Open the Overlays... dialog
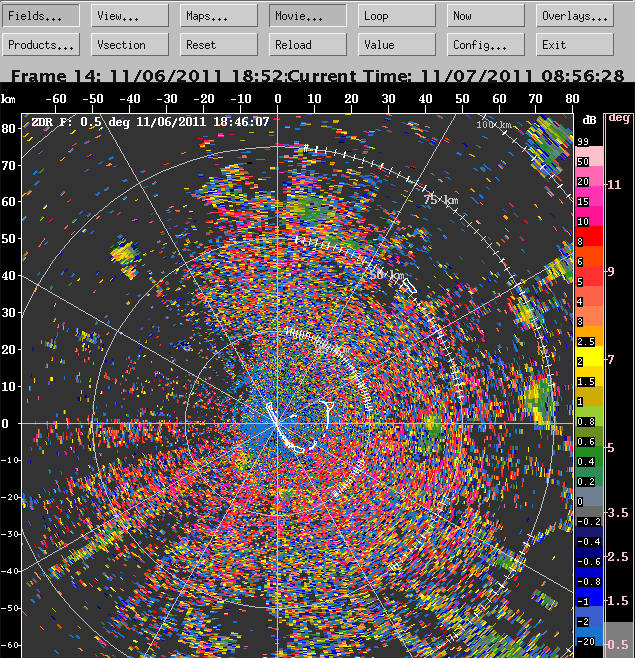Screen dimensions: 635x658 575,16
